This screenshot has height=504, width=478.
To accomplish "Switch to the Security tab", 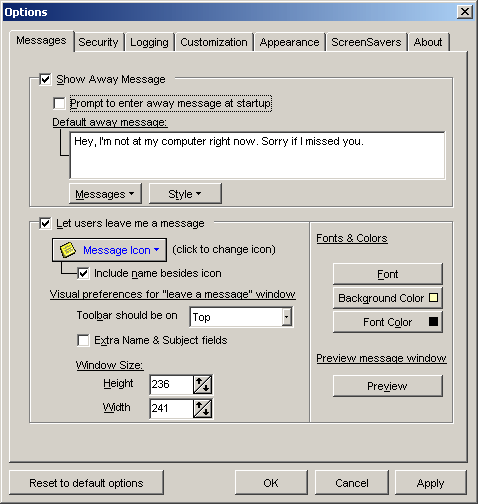I will click(x=98, y=42).
